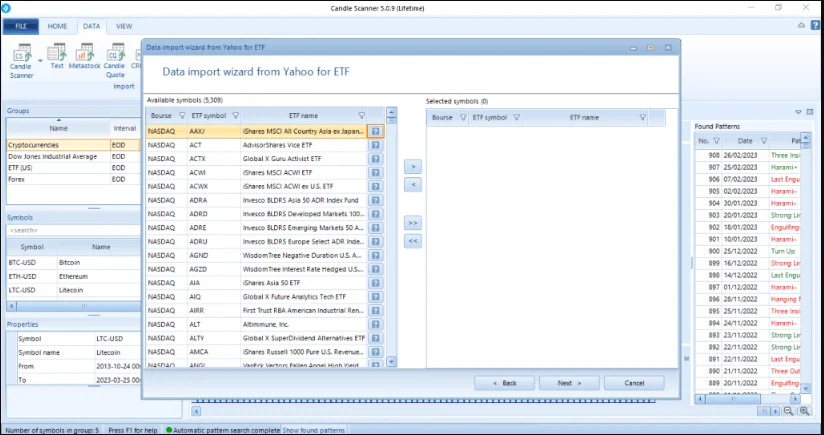Open the Bourse filter in Available symbols
Image resolution: width=824 pixels, height=435 pixels.
[x=181, y=116]
